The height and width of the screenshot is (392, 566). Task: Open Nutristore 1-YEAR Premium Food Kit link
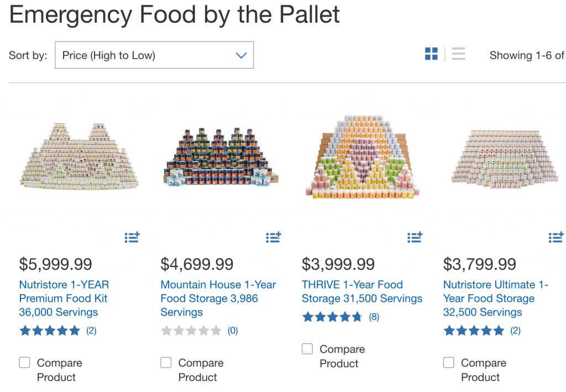(64, 299)
